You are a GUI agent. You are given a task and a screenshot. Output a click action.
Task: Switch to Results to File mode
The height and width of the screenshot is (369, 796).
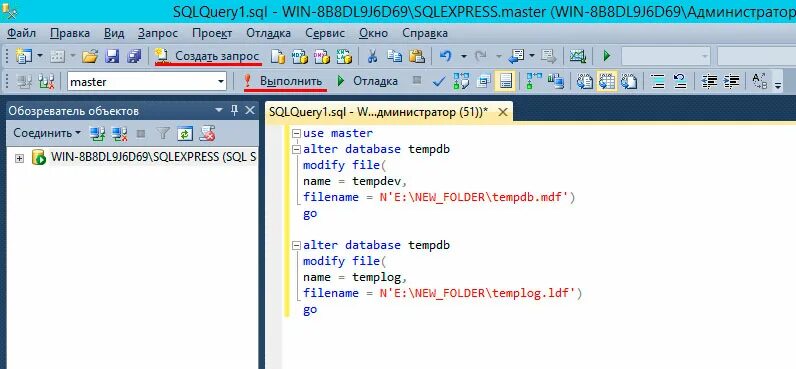tap(629, 81)
